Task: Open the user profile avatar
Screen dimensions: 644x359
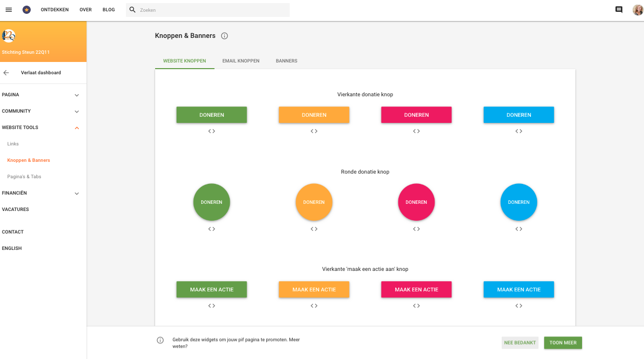Action: coord(638,10)
